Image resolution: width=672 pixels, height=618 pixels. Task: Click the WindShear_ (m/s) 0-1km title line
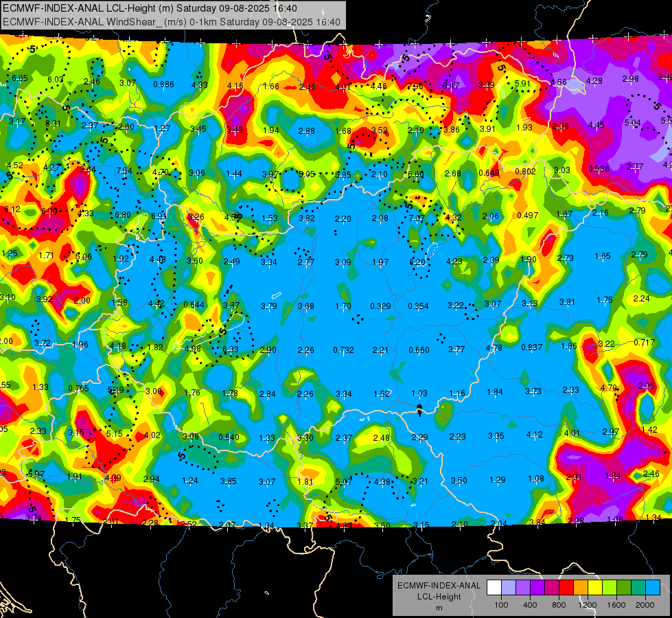pyautogui.click(x=172, y=22)
